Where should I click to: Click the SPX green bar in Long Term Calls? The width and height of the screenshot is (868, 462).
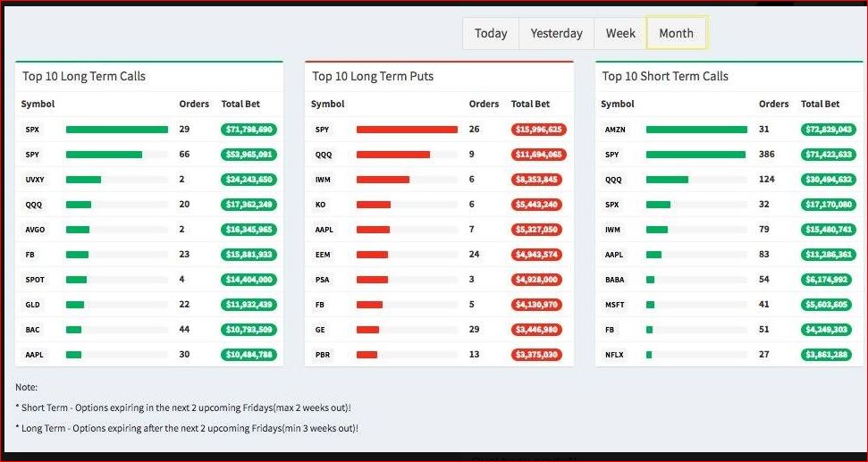pyautogui.click(x=117, y=130)
